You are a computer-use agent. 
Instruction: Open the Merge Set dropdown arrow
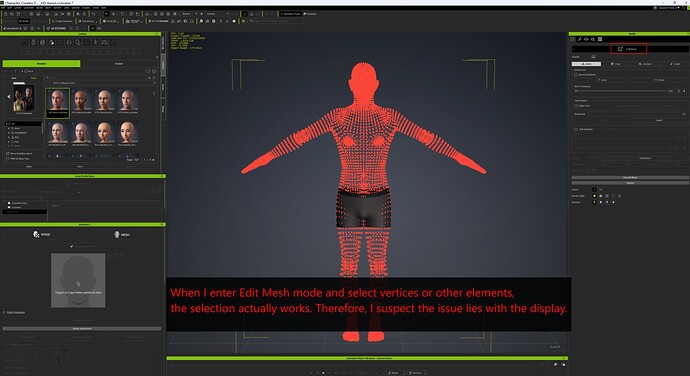(684, 114)
